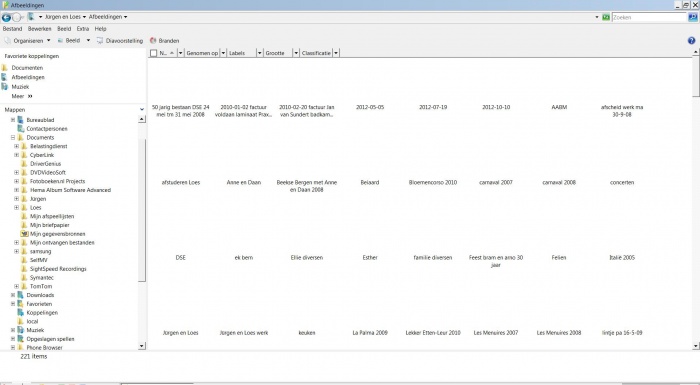Open the Bewerken menu
This screenshot has width=700, height=385.
pyautogui.click(x=40, y=29)
